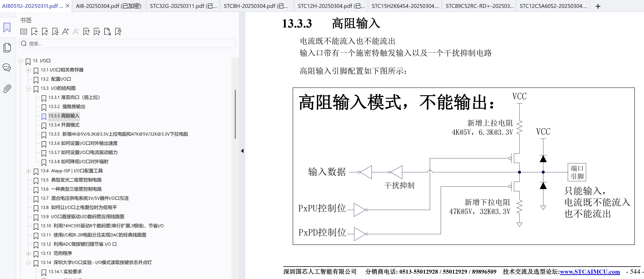Screen dimensions: 644x279
Task: Click the bookmark with up arrow icon
Action: 86,32
